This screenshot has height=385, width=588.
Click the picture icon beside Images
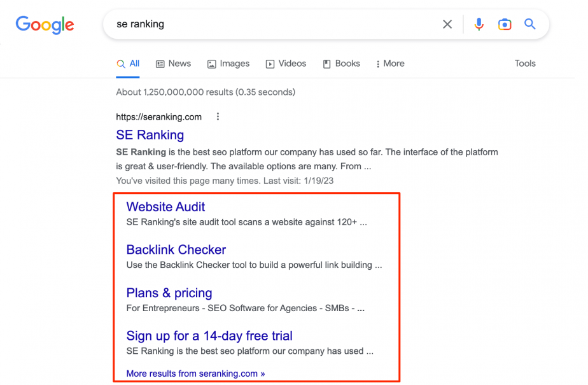click(211, 64)
